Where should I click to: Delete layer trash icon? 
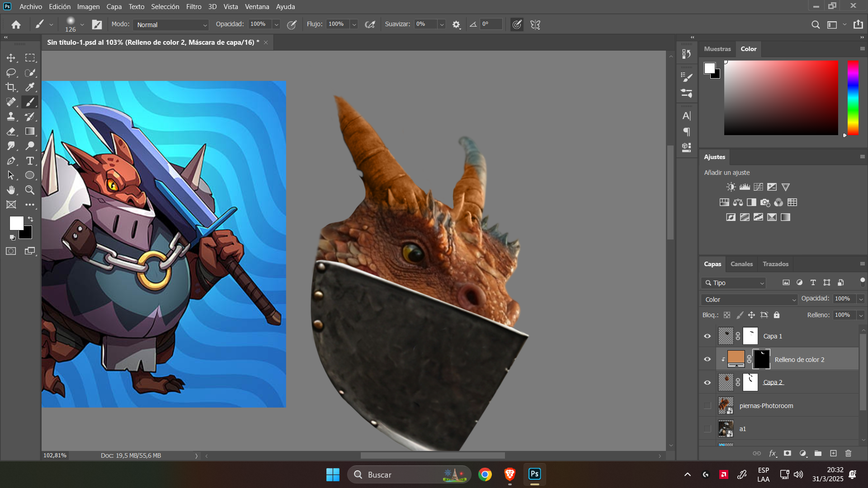[x=848, y=453]
